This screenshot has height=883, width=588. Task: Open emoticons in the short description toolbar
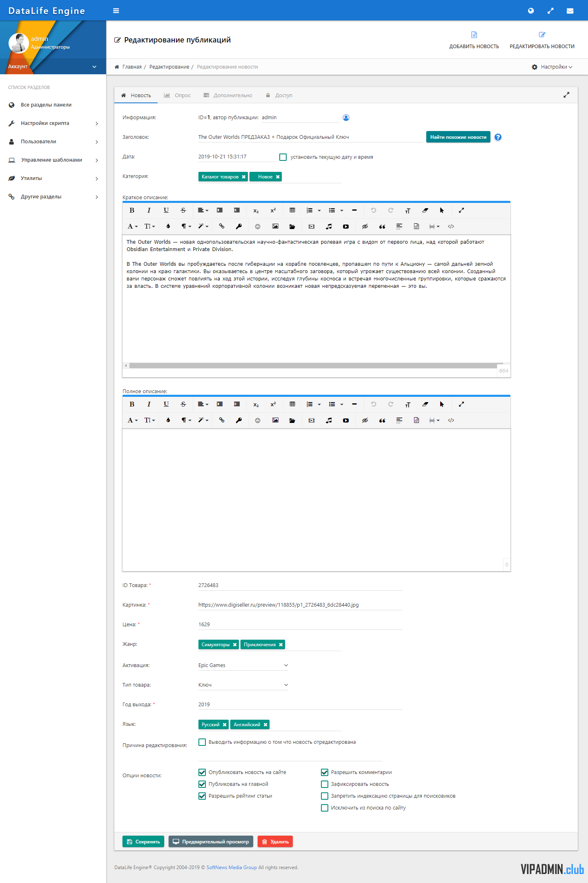(258, 226)
